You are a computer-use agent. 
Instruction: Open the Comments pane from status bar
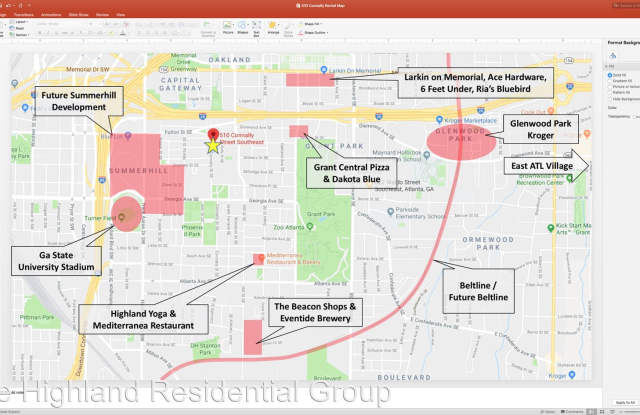[571, 412]
